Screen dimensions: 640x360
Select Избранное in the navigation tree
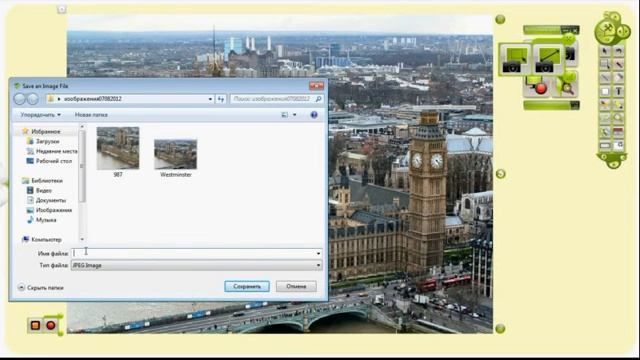pyautogui.click(x=42, y=131)
